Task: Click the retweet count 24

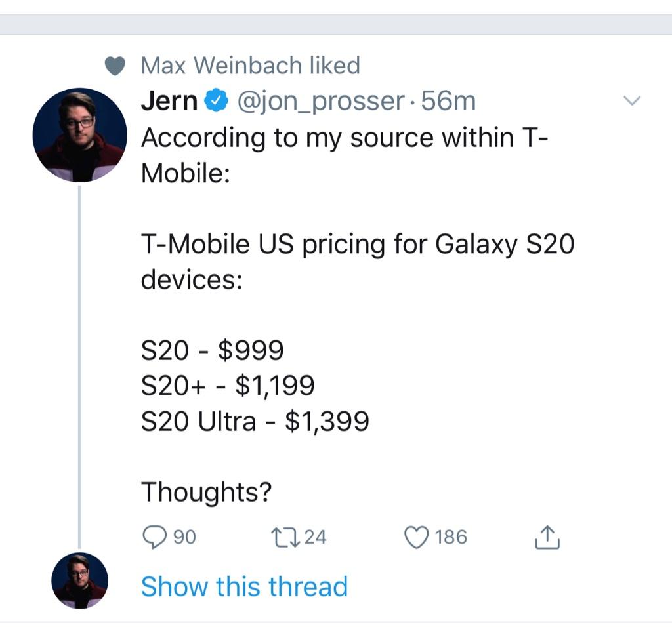Action: coord(316,537)
